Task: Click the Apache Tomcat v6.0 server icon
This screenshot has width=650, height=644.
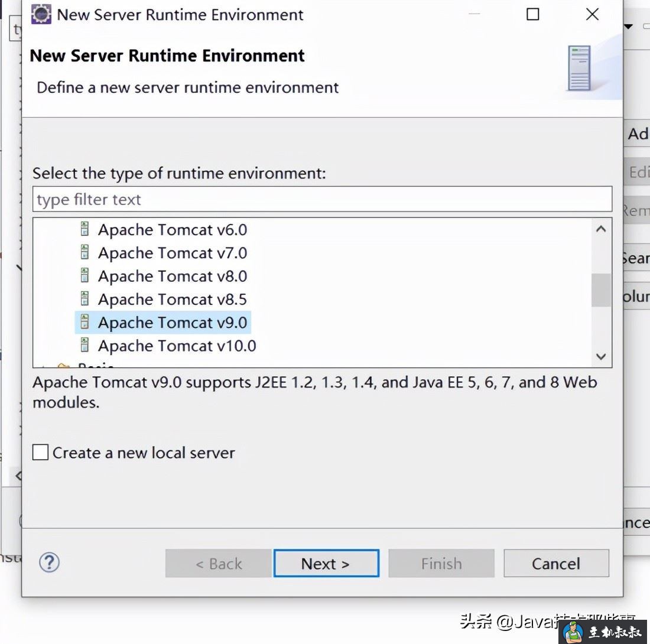Action: (x=84, y=229)
